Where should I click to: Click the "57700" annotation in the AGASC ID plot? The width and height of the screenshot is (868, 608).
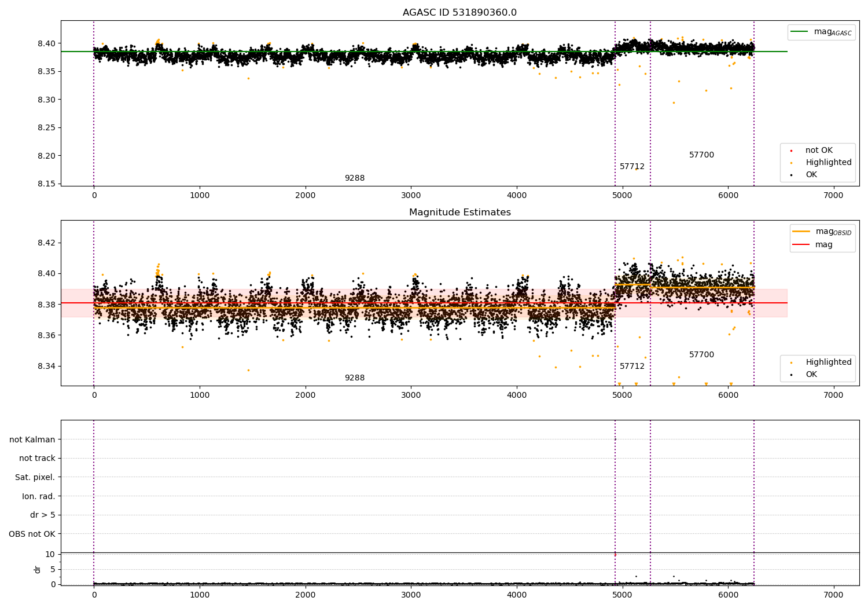coord(701,155)
